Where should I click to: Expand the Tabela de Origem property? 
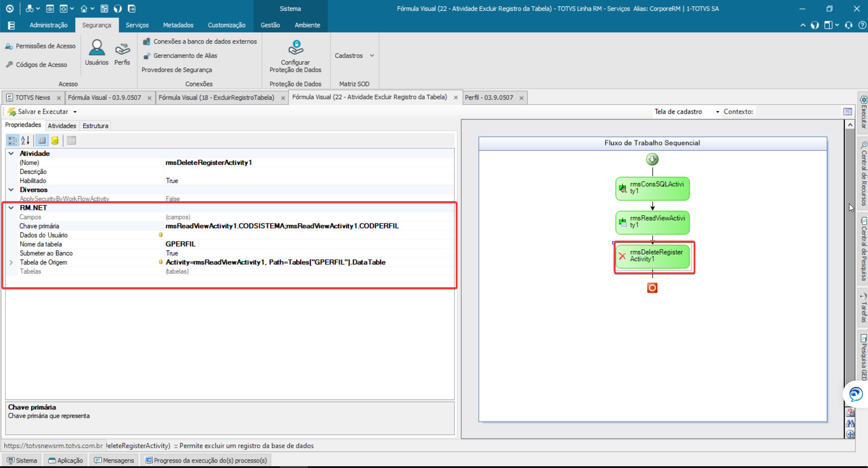point(11,262)
